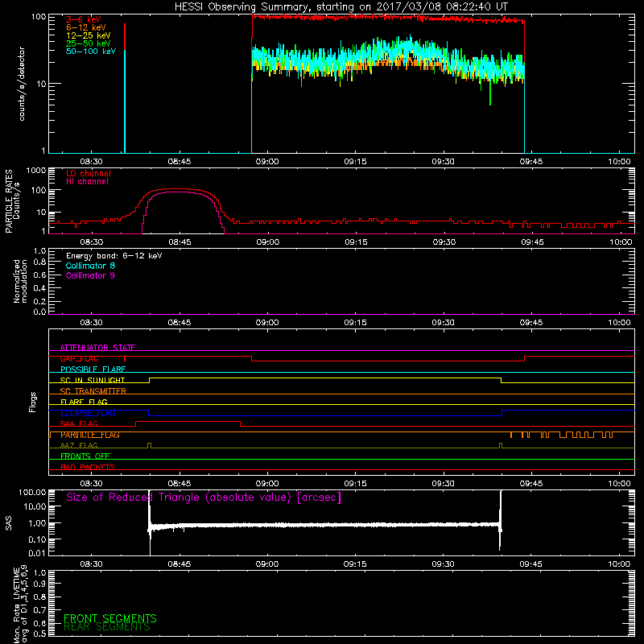Select the "FRONT SEGMENTS" legend label
644x644 pixels.
click(x=110, y=618)
